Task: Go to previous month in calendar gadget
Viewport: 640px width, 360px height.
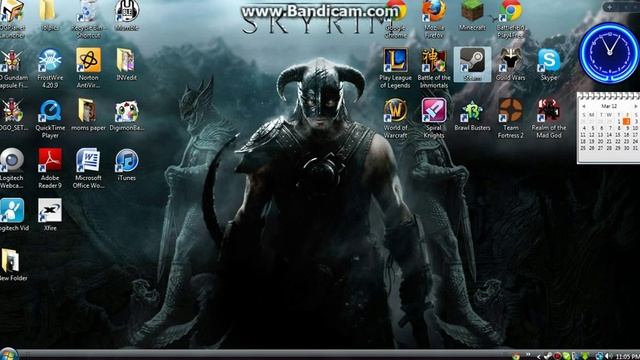Action: 584,106
